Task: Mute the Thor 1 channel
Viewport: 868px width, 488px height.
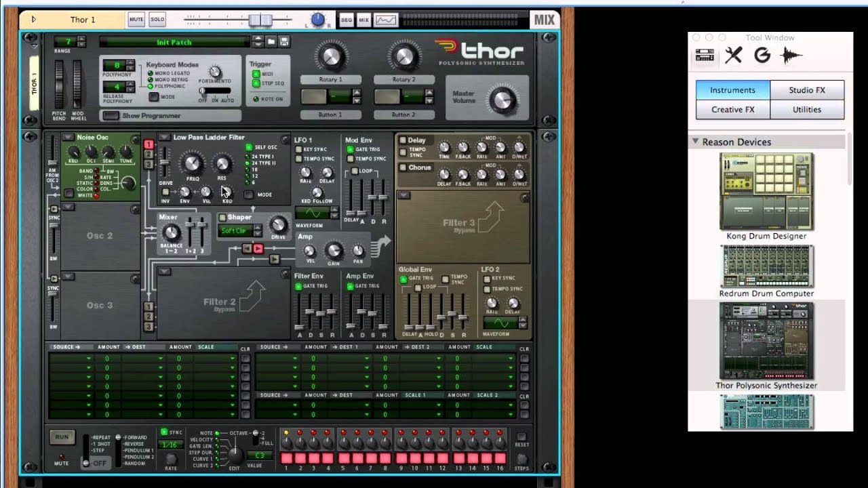Action: (x=136, y=20)
